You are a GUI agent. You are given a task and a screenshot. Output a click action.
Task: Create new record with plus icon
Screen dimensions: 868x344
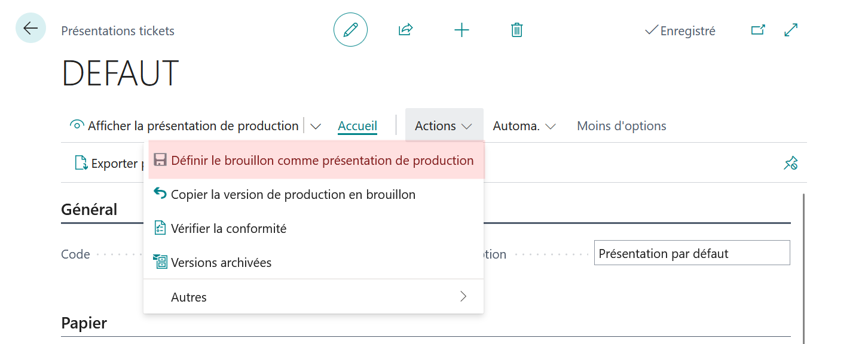[461, 30]
